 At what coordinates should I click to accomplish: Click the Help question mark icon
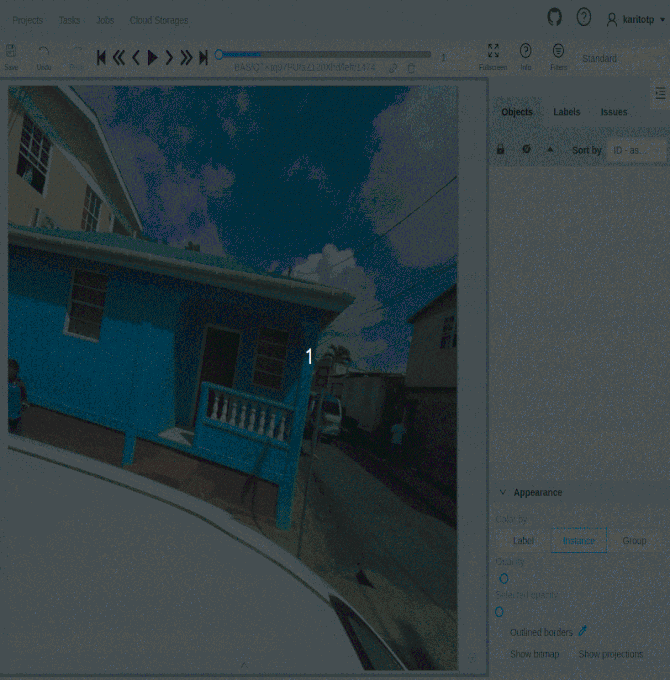tap(584, 17)
